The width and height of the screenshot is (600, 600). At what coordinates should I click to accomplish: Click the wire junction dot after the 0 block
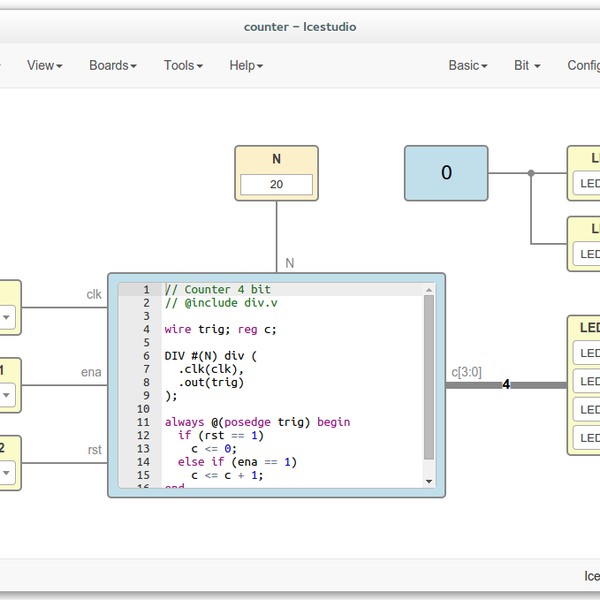pyautogui.click(x=531, y=173)
